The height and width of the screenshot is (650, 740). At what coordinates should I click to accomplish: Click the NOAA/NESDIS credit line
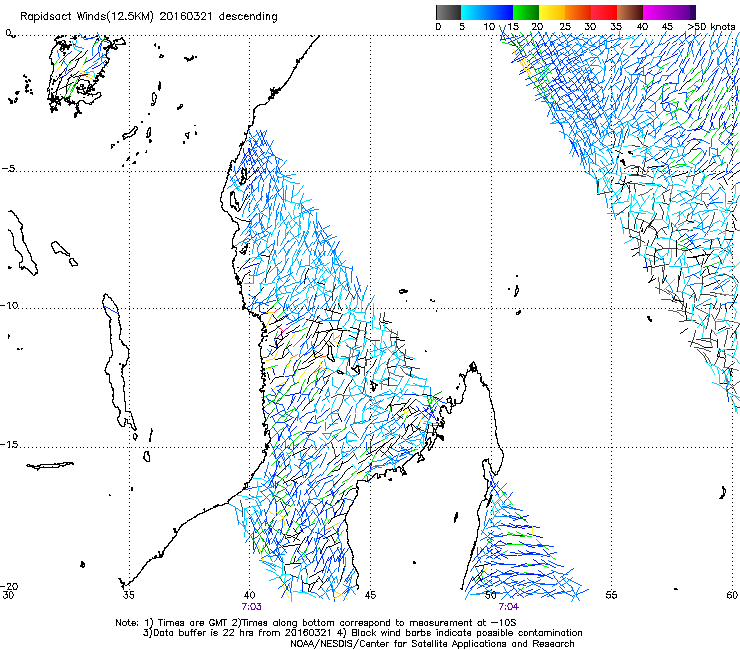(x=432, y=644)
